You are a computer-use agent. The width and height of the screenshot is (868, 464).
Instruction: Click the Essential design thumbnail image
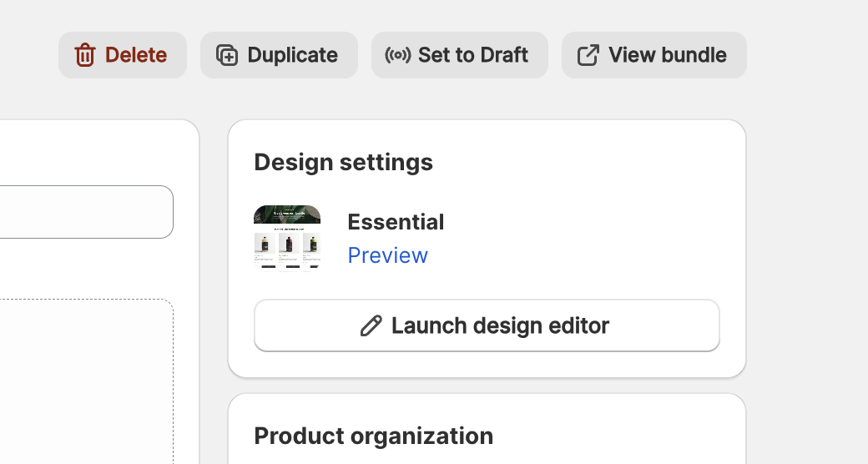tap(287, 237)
